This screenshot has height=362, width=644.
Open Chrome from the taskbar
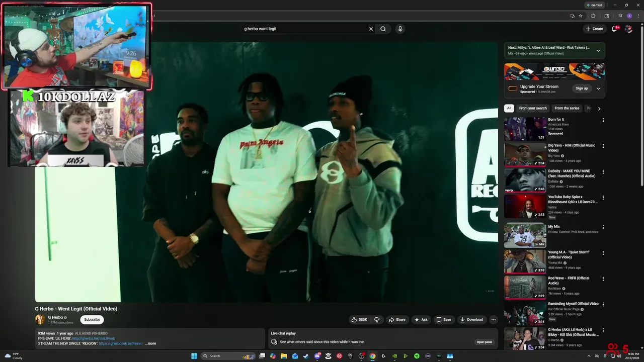[372, 356]
